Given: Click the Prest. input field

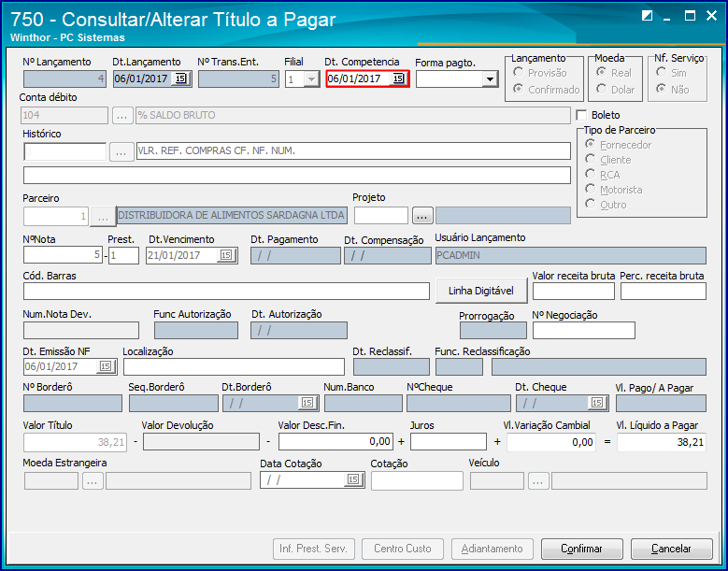Looking at the screenshot, I should pos(123,255).
